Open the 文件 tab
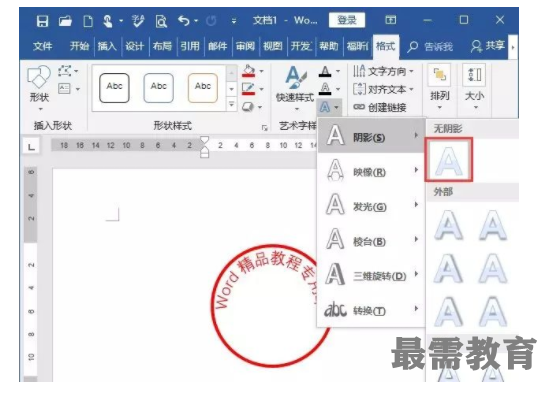This screenshot has height=393, width=543. coord(43,46)
